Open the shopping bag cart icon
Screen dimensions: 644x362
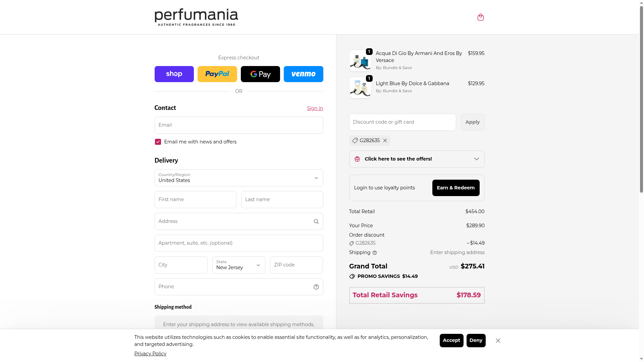[480, 17]
